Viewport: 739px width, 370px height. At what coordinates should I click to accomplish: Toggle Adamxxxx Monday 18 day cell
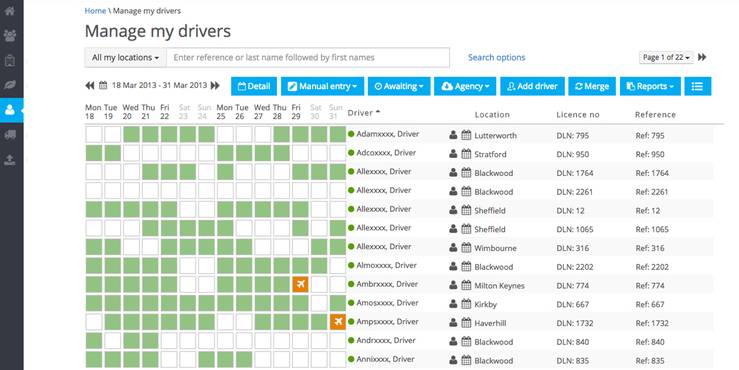94,134
